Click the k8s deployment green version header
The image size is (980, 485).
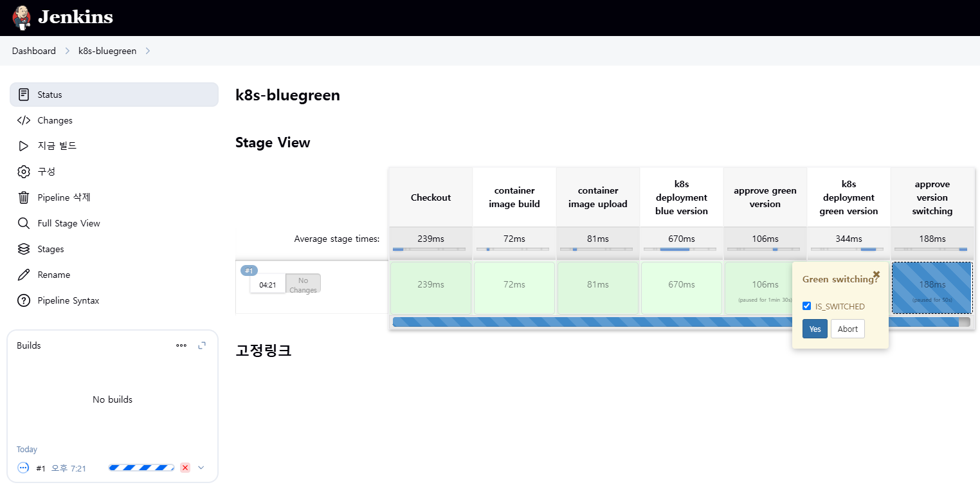[849, 197]
